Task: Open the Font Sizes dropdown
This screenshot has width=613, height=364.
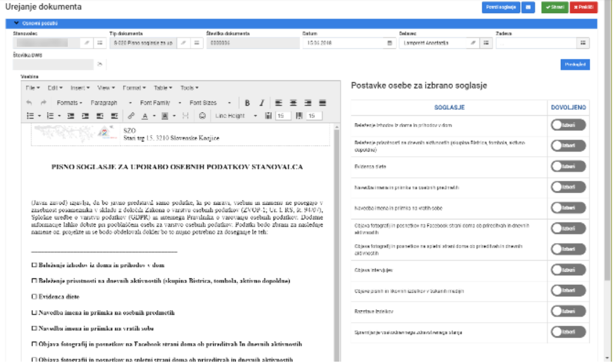Action: click(x=211, y=103)
